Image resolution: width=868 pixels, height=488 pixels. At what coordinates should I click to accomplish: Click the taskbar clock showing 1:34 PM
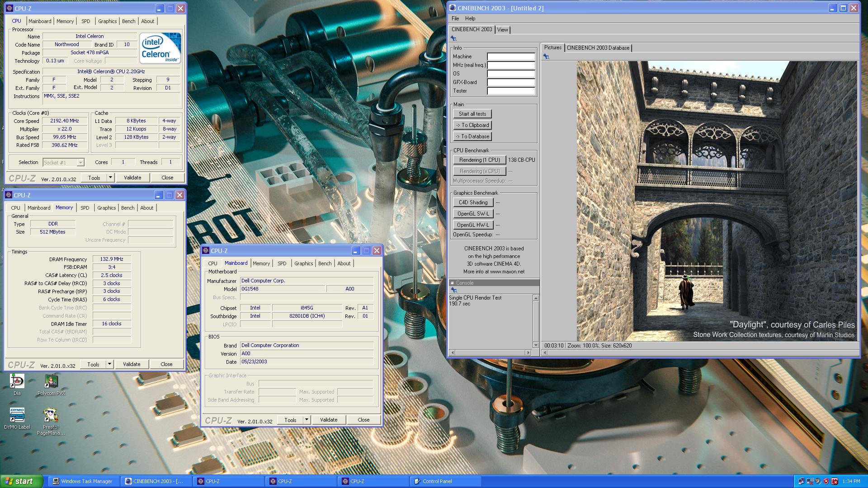pos(851,482)
